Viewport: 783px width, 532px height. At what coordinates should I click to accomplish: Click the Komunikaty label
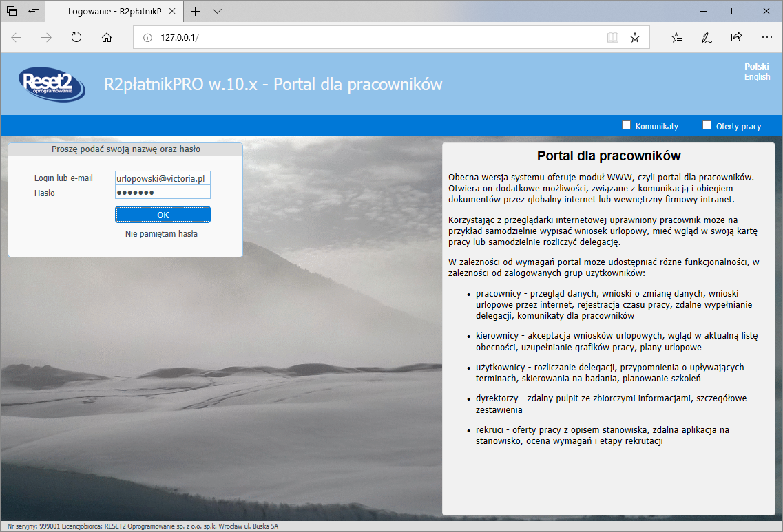coord(657,126)
